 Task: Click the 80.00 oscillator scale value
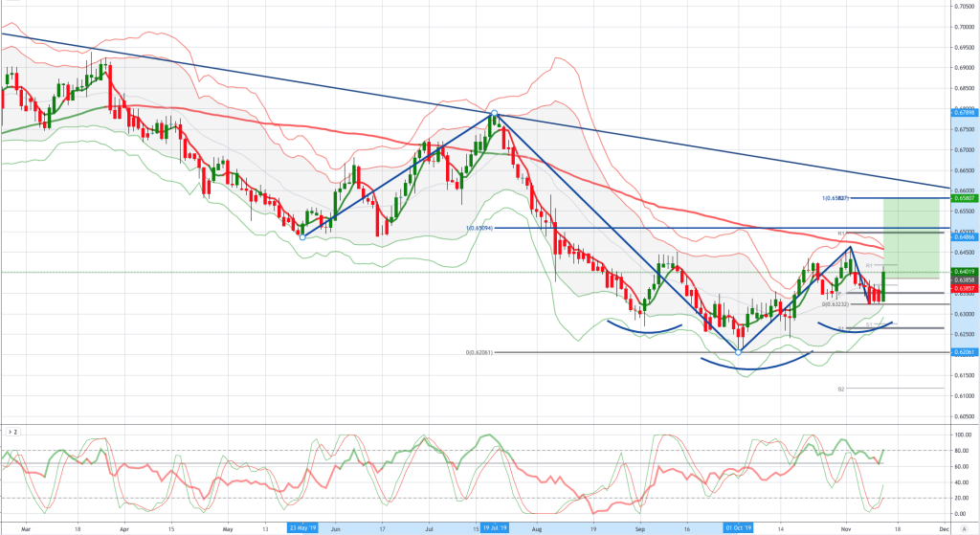click(963, 451)
